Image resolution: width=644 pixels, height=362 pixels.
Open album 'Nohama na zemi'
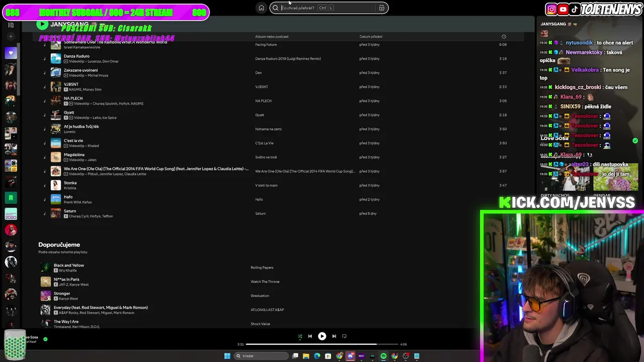(268, 129)
